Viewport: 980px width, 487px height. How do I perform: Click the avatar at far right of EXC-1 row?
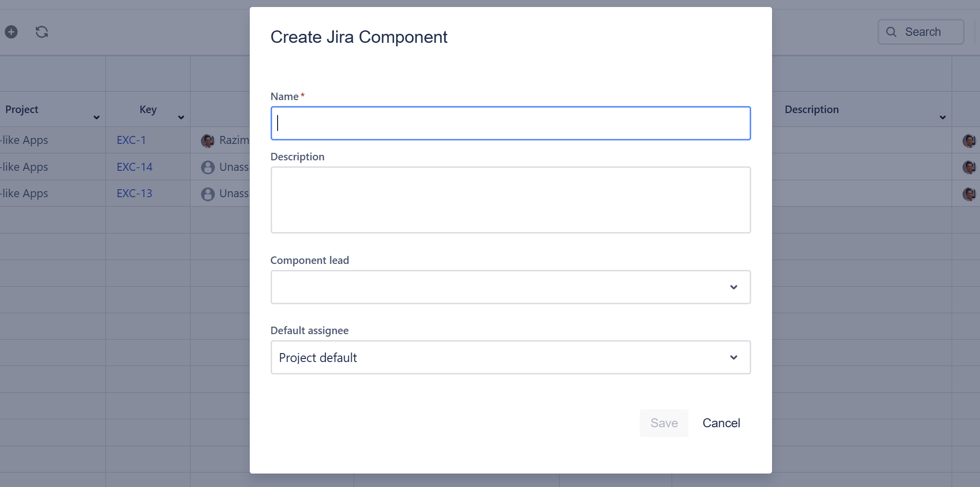pos(969,141)
